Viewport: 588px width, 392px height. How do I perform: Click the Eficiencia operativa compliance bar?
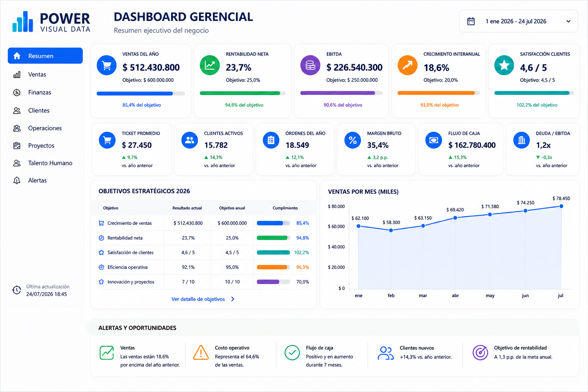tap(273, 267)
